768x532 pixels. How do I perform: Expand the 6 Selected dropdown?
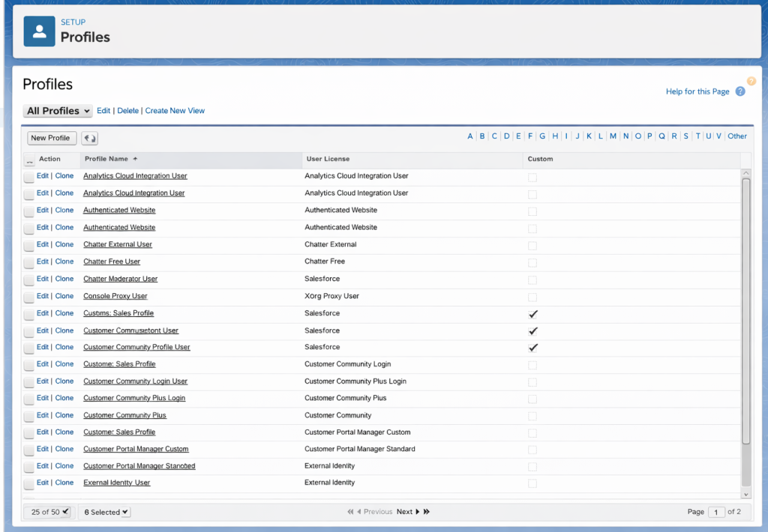point(105,512)
